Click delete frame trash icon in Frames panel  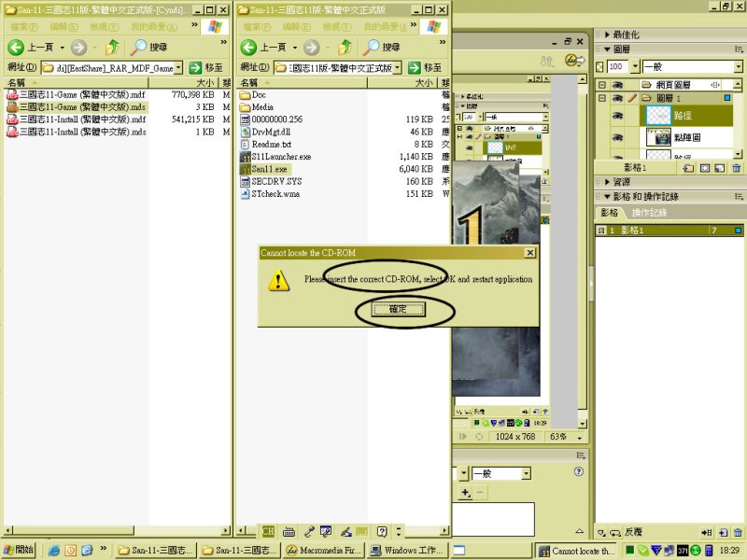738,532
